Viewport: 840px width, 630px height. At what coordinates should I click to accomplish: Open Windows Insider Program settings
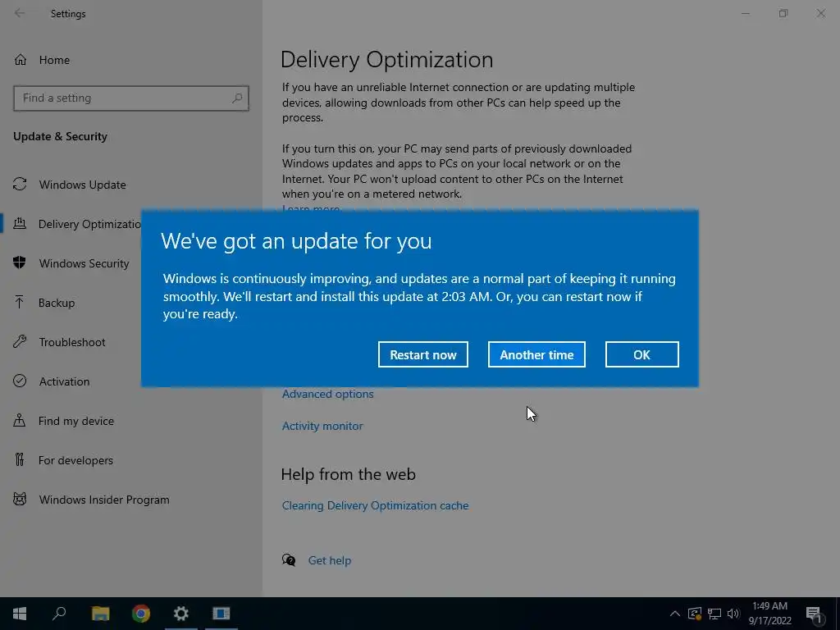(x=104, y=500)
